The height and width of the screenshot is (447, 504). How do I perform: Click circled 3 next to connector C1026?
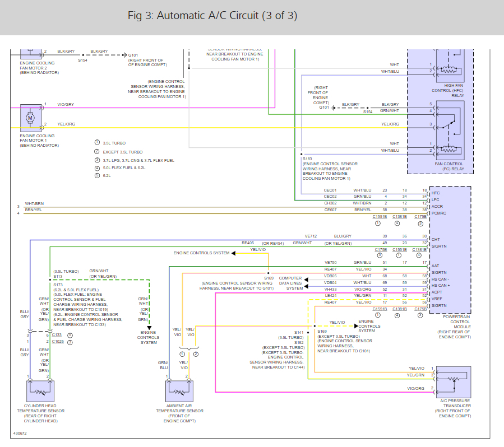(70, 342)
